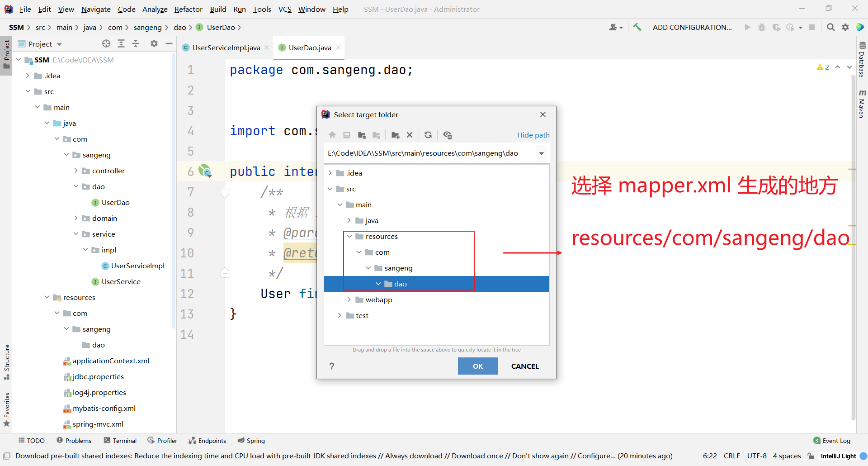Open the File menu
Viewport: 868px width, 466px height.
(x=25, y=9)
